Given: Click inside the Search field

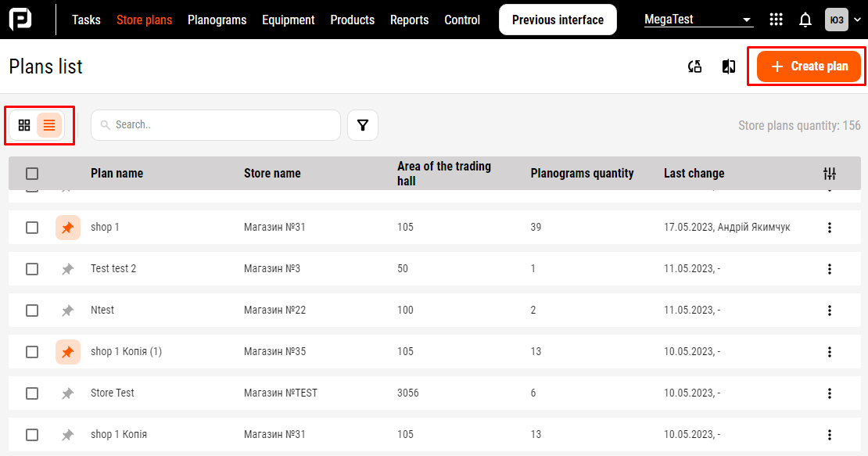Looking at the screenshot, I should click(x=215, y=125).
